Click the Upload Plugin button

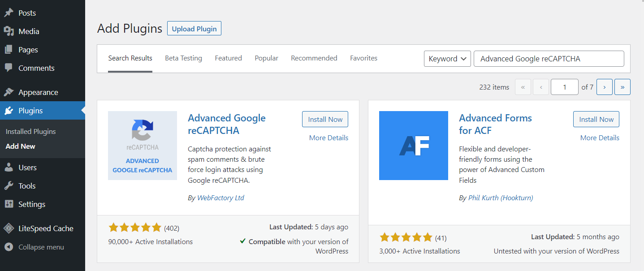[x=194, y=29]
